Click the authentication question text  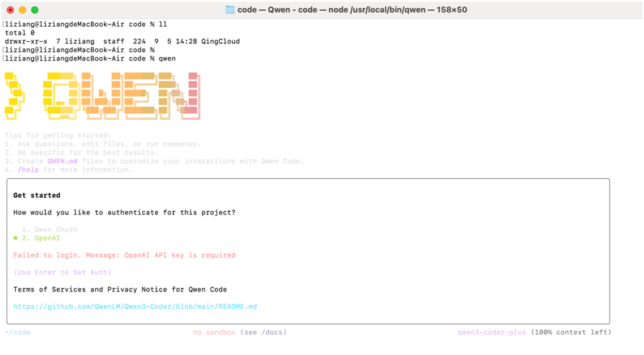pyautogui.click(x=125, y=212)
